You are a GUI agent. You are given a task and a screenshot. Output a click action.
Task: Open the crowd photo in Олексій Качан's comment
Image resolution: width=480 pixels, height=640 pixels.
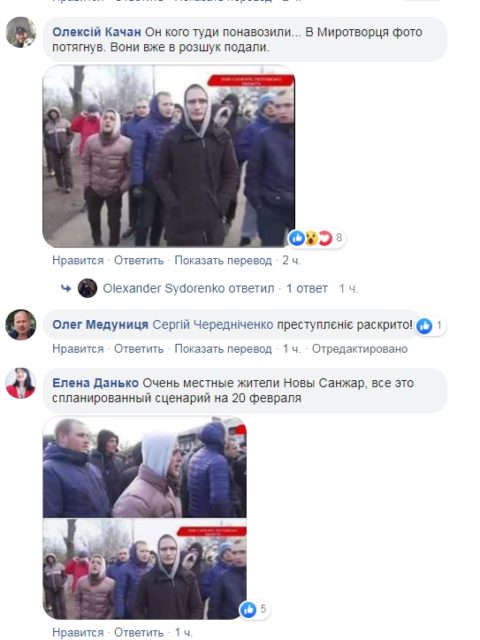[169, 156]
